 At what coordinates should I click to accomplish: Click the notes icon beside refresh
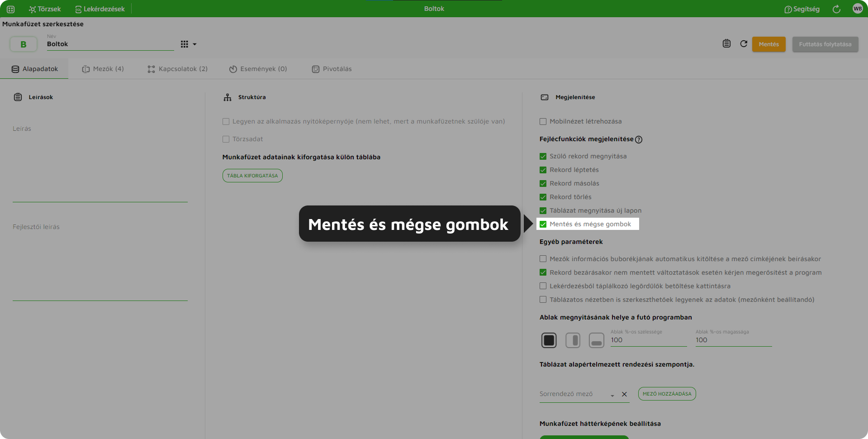click(726, 43)
